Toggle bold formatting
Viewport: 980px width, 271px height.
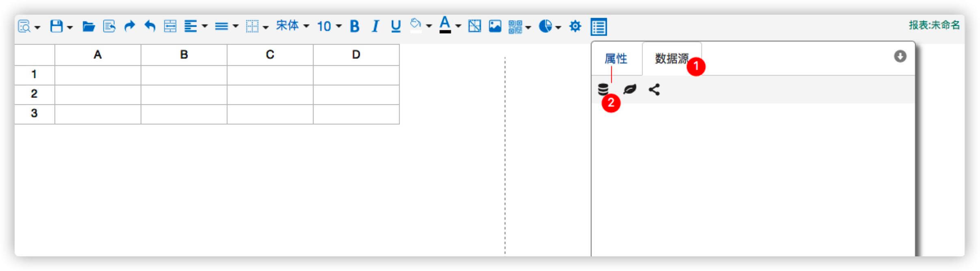354,26
